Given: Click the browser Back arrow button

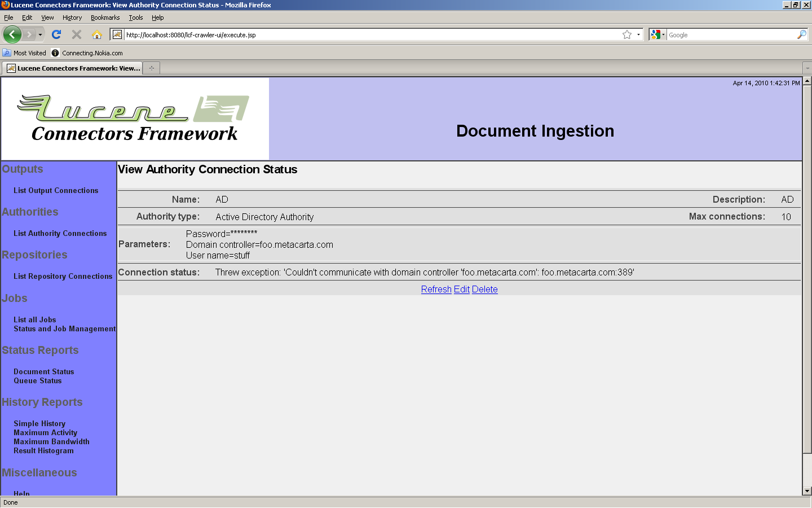Looking at the screenshot, I should [12, 34].
